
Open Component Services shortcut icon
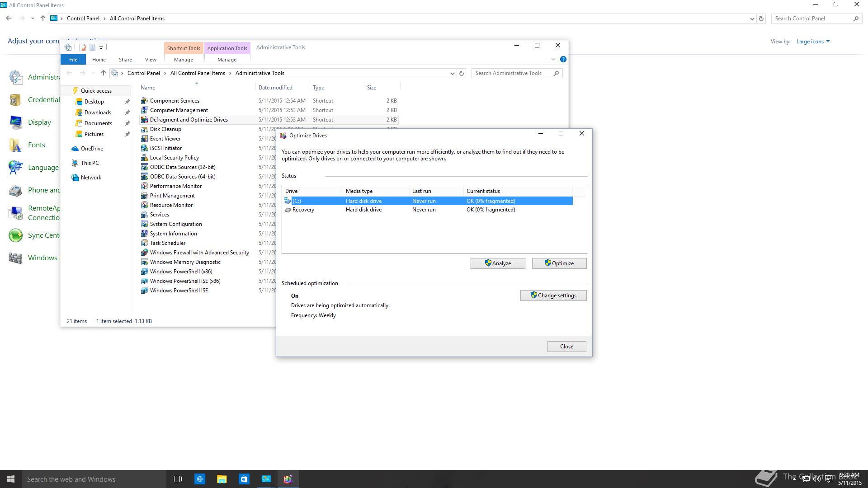pyautogui.click(x=144, y=101)
